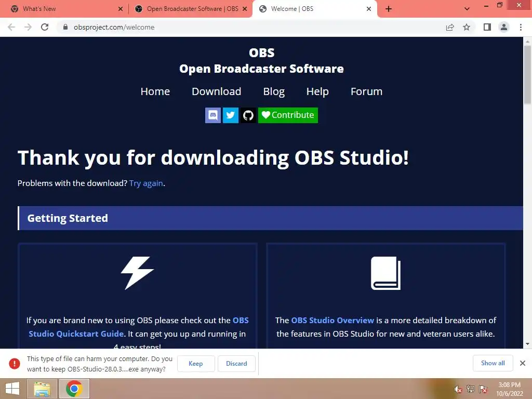Click Discard on the download warning
Image resolution: width=532 pixels, height=399 pixels.
236,363
